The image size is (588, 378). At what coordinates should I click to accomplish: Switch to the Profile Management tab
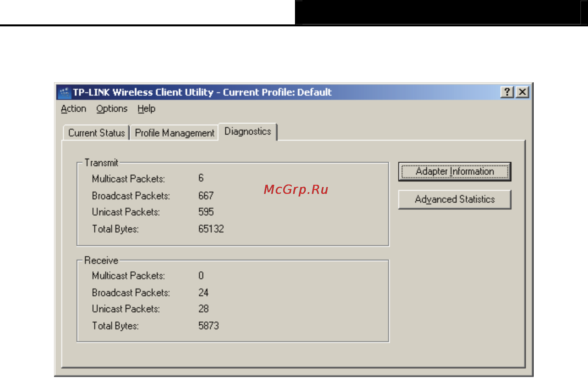174,133
